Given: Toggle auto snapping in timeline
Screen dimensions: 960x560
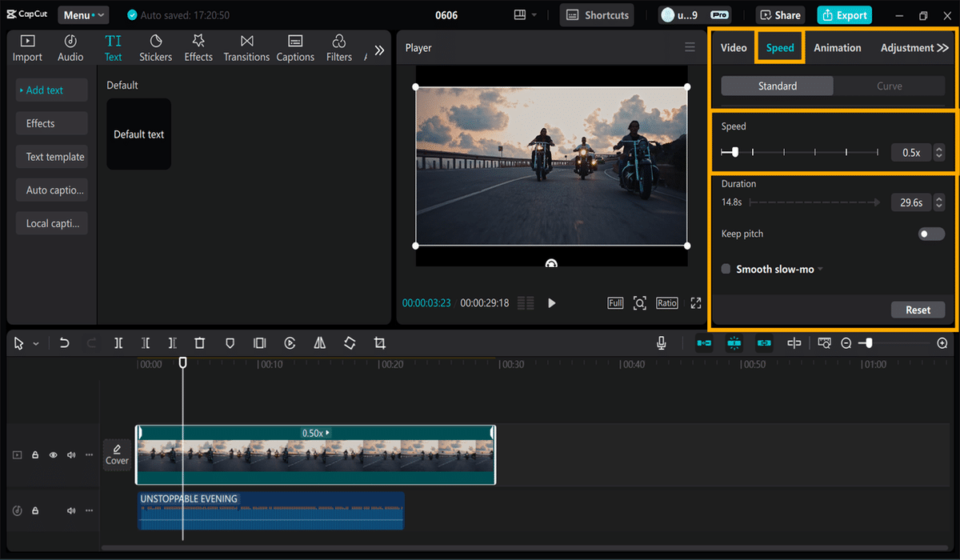Looking at the screenshot, I should coord(734,343).
